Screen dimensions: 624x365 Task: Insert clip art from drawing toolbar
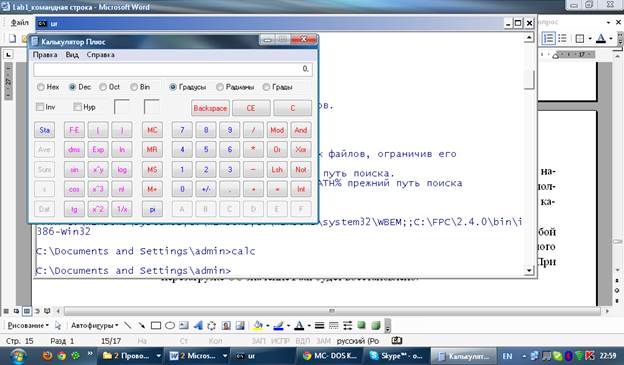(226, 326)
